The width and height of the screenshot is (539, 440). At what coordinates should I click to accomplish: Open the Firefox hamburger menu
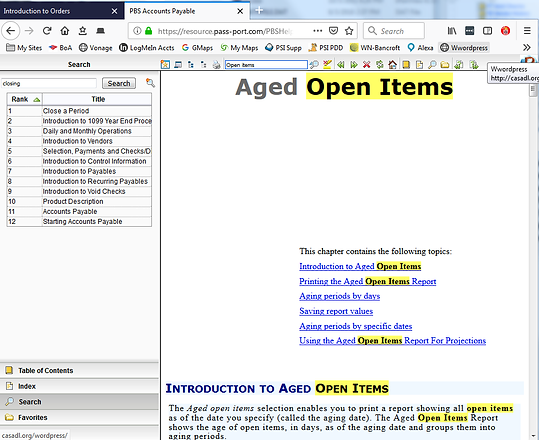point(527,31)
